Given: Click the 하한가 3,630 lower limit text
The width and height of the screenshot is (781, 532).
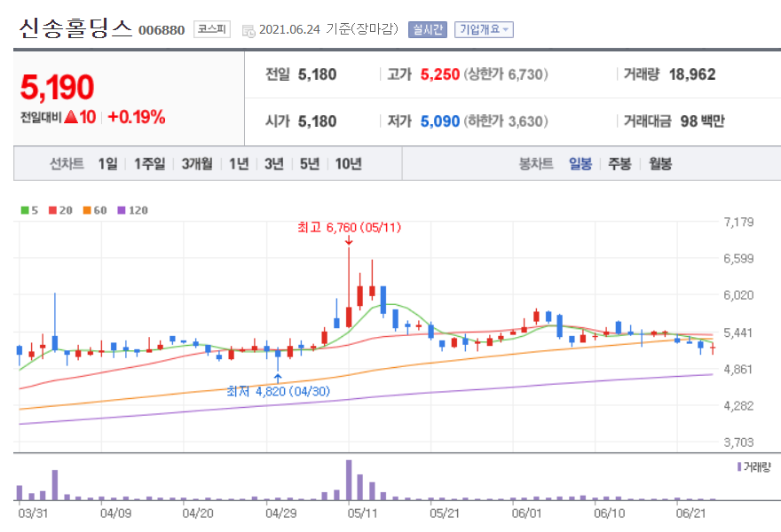Looking at the screenshot, I should click(506, 121).
